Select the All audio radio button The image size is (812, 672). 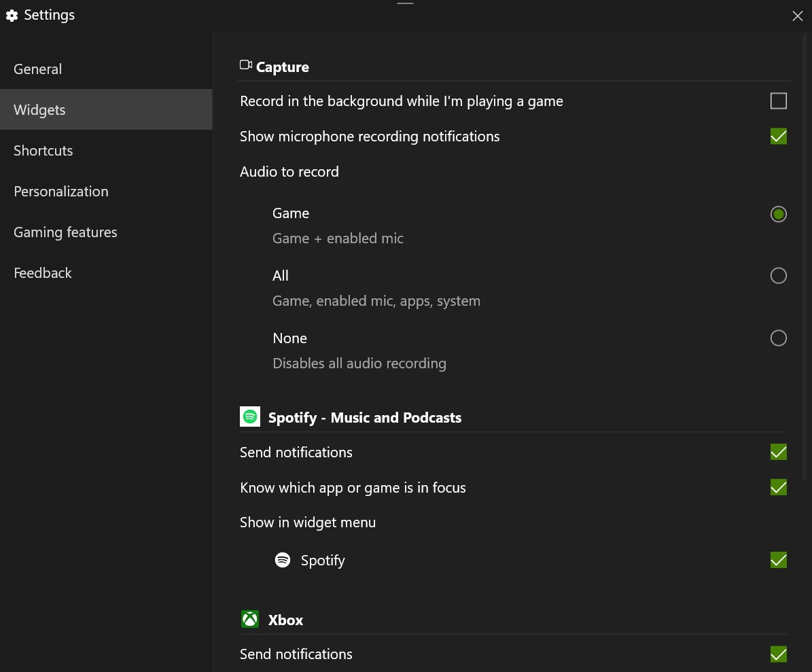[778, 275]
